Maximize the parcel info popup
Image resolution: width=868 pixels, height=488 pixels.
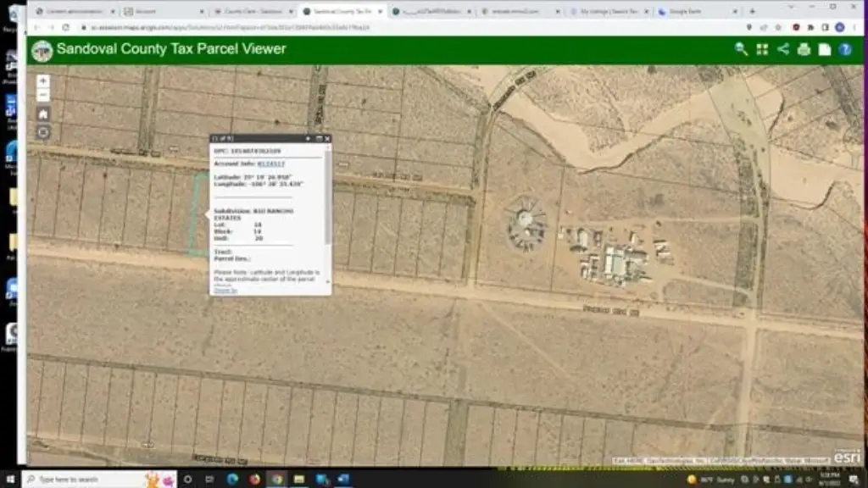click(319, 138)
